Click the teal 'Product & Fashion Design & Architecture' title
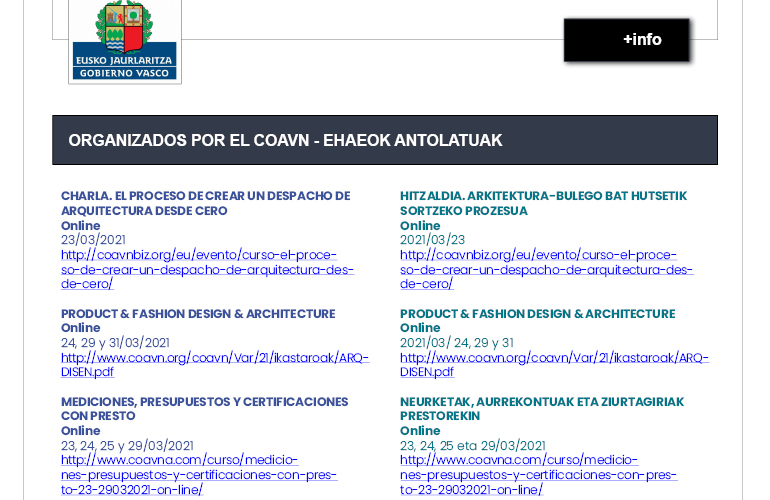This screenshot has height=500, width=770. (x=538, y=313)
